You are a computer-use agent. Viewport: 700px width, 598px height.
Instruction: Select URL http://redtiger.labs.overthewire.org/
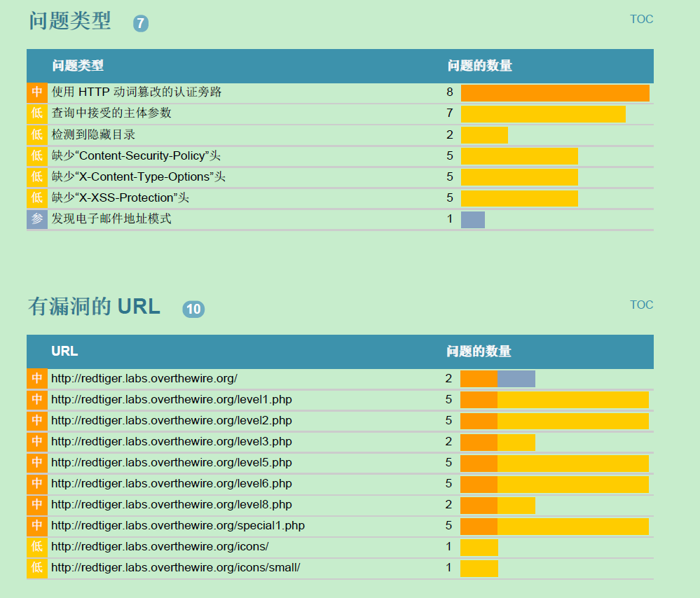pyautogui.click(x=144, y=378)
